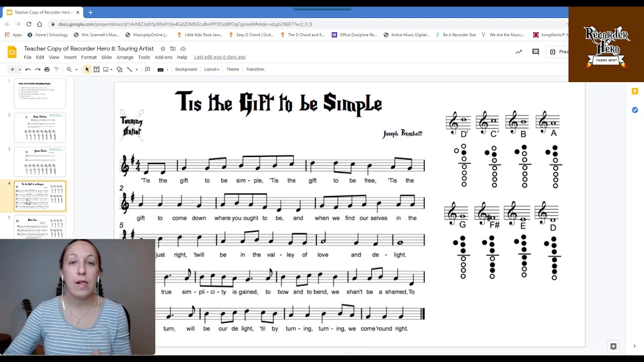Open the Be A Recorder Star bookmark
Screen dimensions: 644x362
click(x=456, y=35)
